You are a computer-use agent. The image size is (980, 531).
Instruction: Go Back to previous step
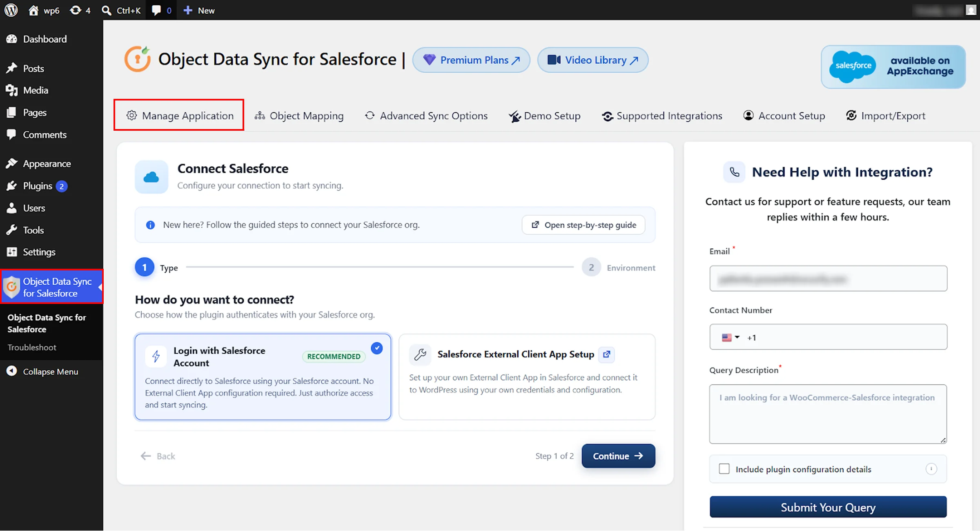158,456
